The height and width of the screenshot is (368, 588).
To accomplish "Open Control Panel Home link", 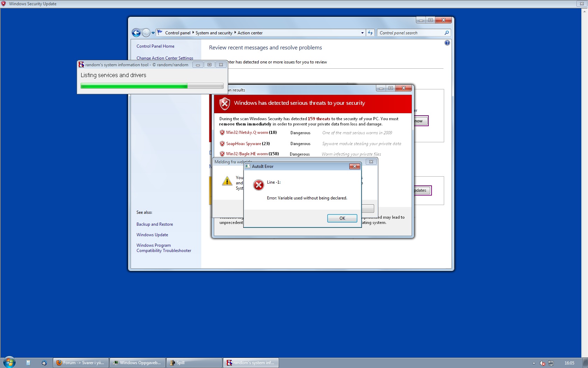I will pos(155,46).
